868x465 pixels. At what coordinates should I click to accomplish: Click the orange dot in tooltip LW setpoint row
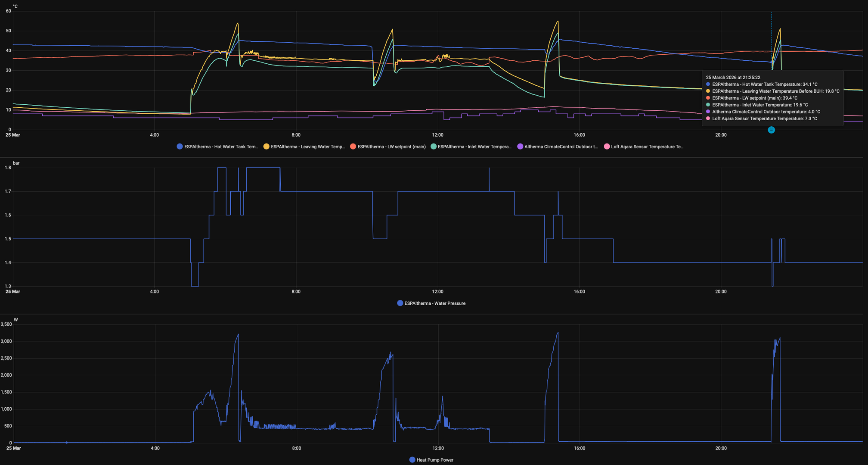pos(708,98)
